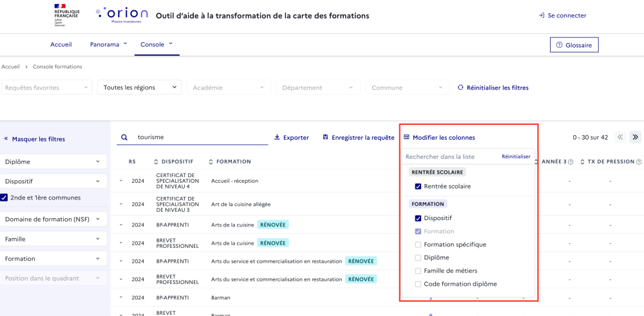Image resolution: width=644 pixels, height=316 pixels.
Task: Go to the previous page of results
Action: tap(620, 137)
